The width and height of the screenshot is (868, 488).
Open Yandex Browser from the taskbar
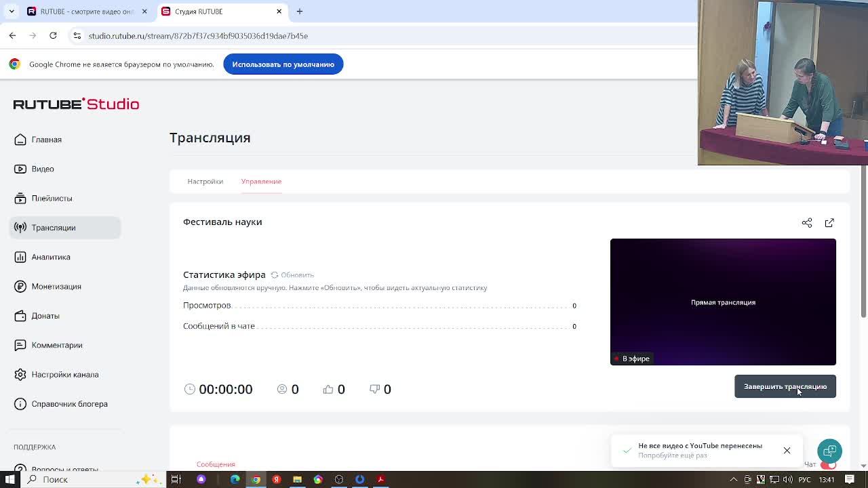click(276, 479)
